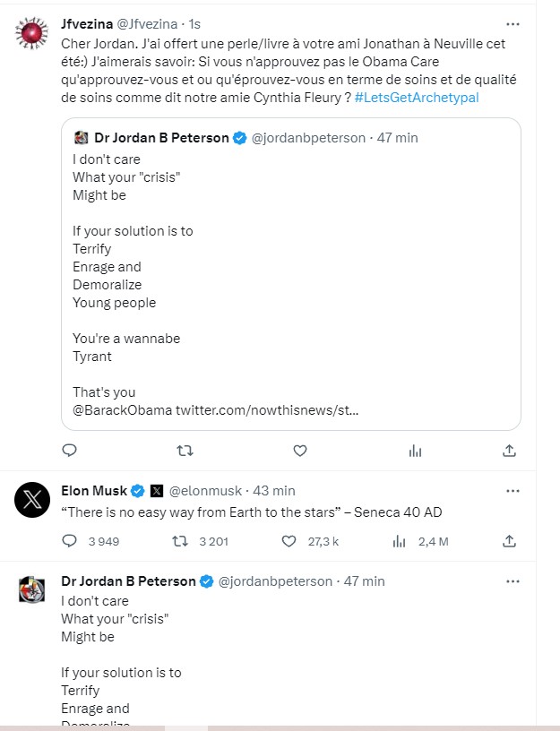Reply to Elon Musk's Seneca tweet

[71, 541]
